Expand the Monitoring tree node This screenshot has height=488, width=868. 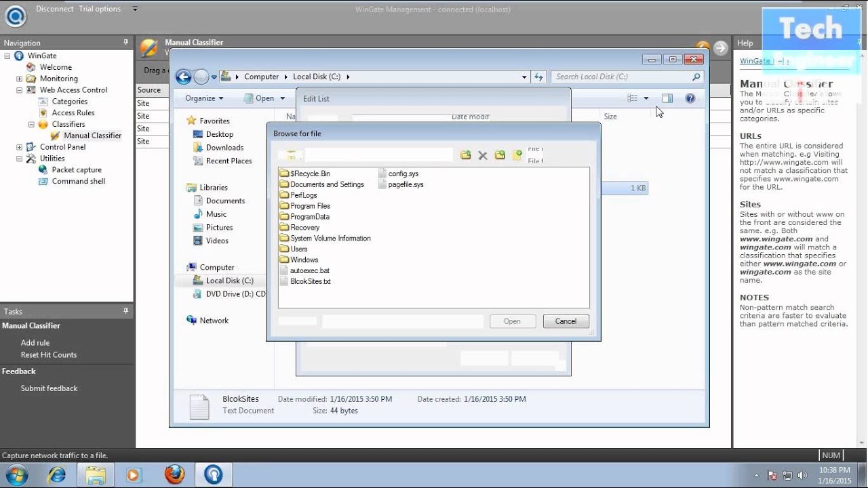click(19, 79)
